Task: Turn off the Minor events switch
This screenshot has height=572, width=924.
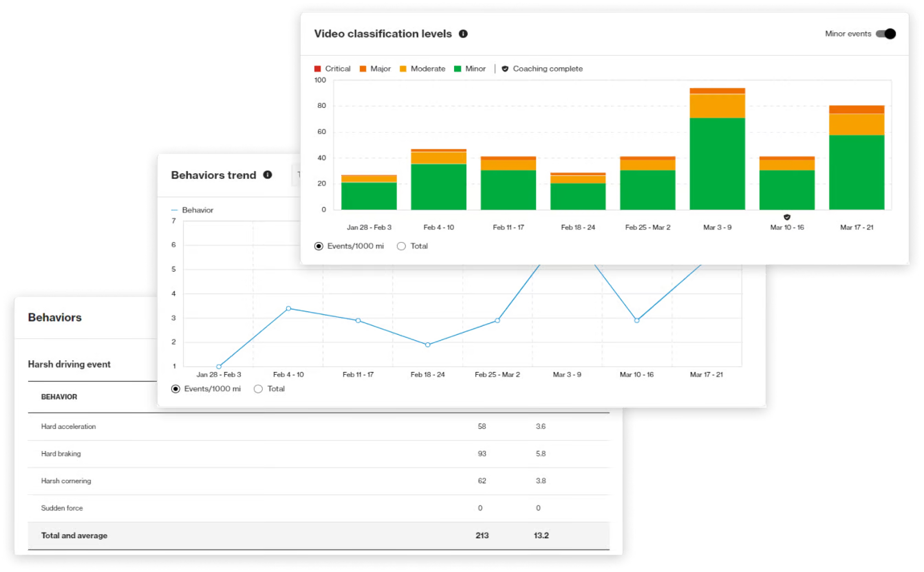Action: (886, 34)
